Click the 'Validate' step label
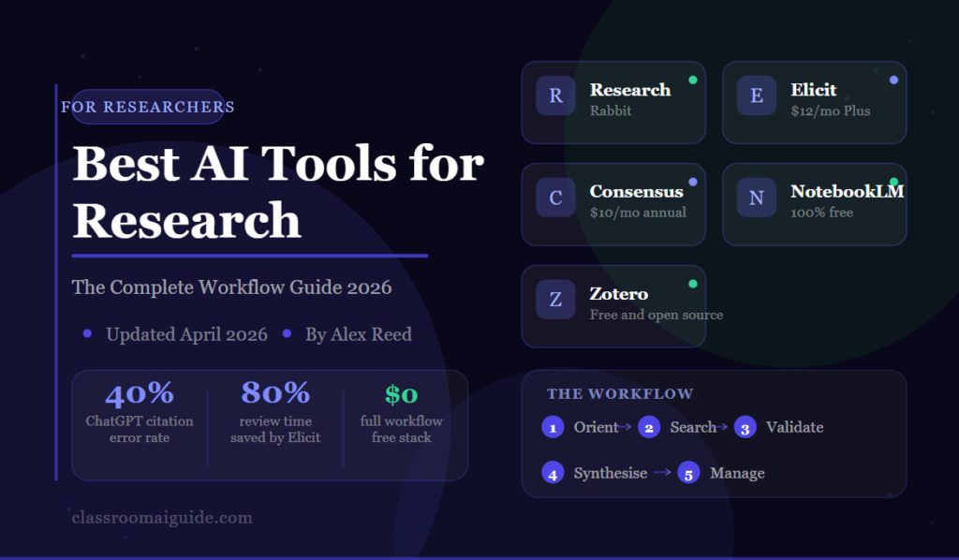 point(794,427)
